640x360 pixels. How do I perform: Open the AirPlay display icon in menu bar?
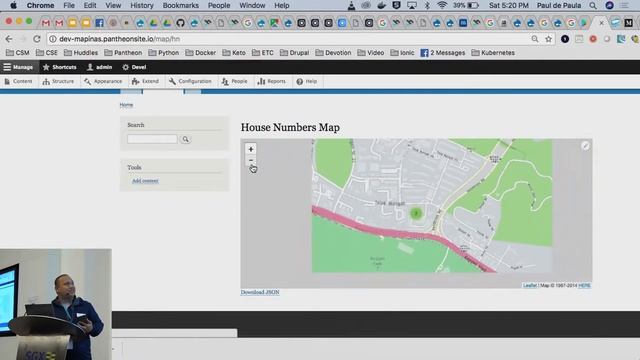[411, 5]
